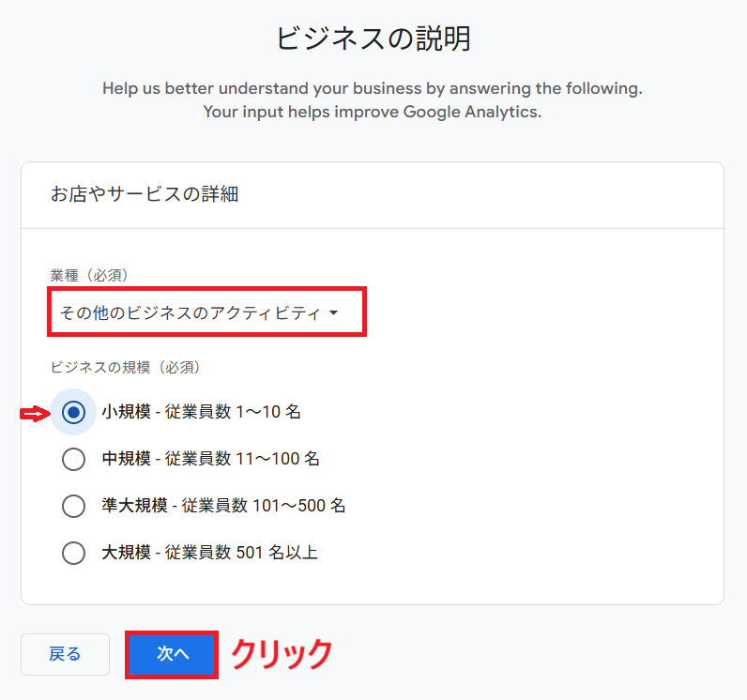
Task: Click the label text 従業員数 101～500 名
Action: pyautogui.click(x=255, y=506)
